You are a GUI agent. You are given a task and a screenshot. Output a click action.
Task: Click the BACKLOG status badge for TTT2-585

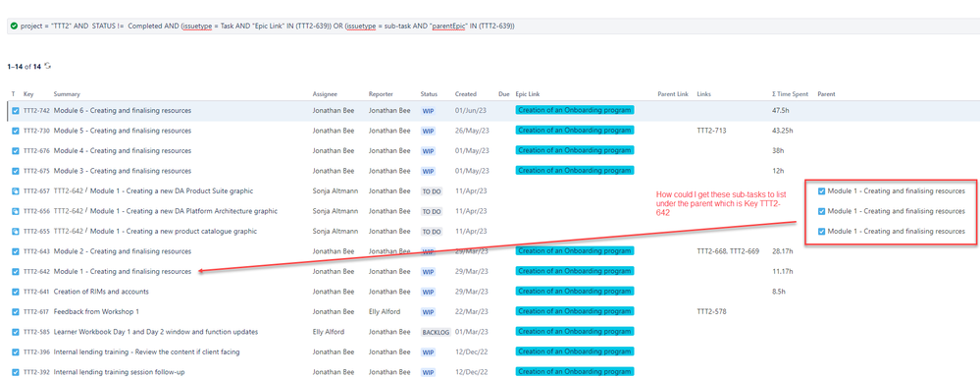436,332
